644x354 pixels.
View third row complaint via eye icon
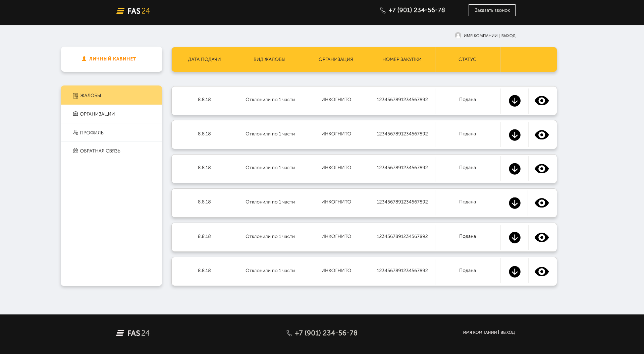(x=542, y=169)
